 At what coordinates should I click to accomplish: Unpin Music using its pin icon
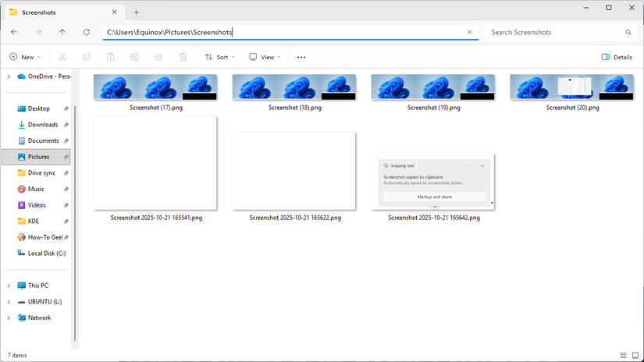click(x=66, y=190)
